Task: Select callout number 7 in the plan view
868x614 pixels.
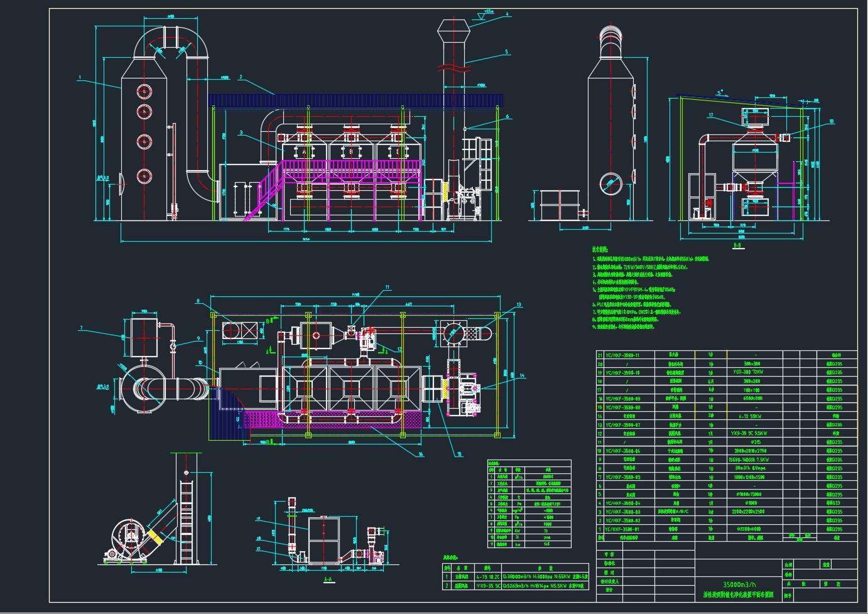Action: pos(81,328)
